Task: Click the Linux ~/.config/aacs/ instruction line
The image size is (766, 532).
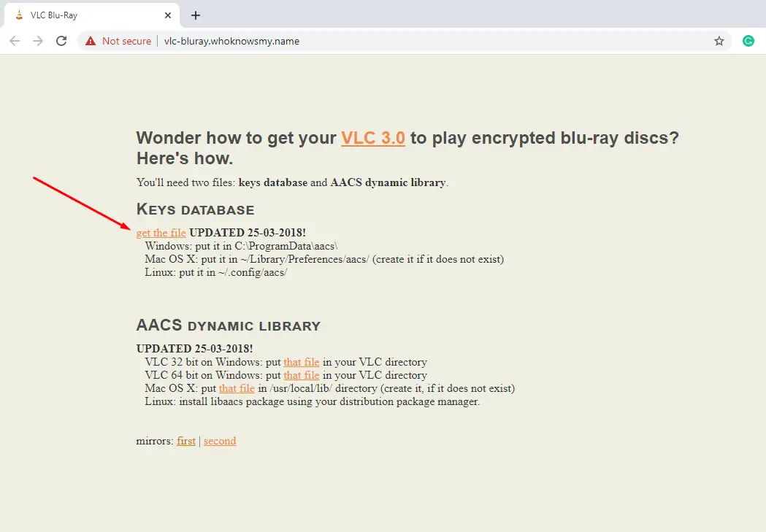Action: click(x=216, y=272)
